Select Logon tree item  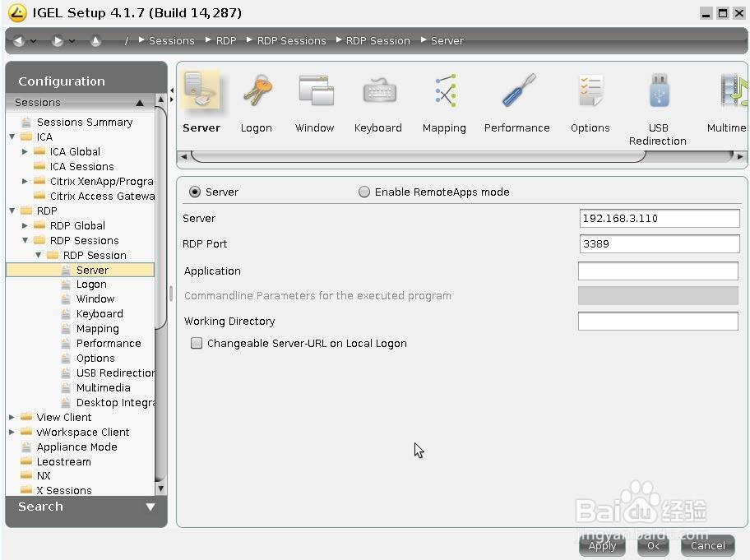91,285
